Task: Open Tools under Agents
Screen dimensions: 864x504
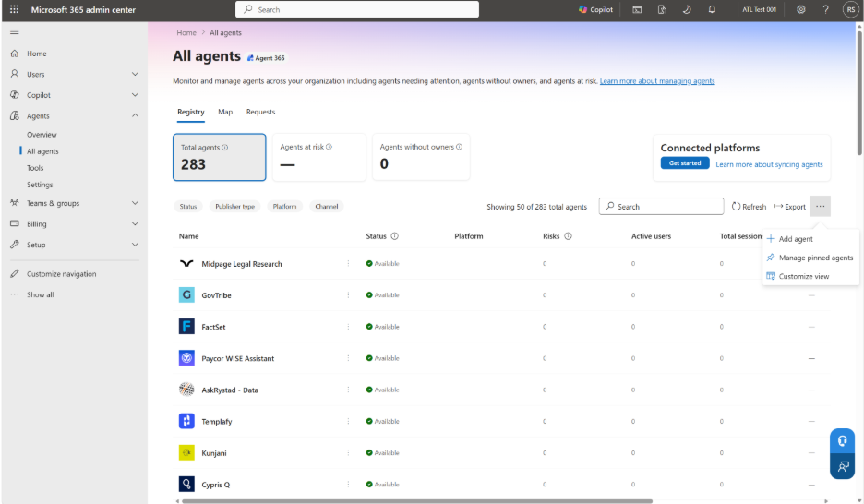Action: 35,167
